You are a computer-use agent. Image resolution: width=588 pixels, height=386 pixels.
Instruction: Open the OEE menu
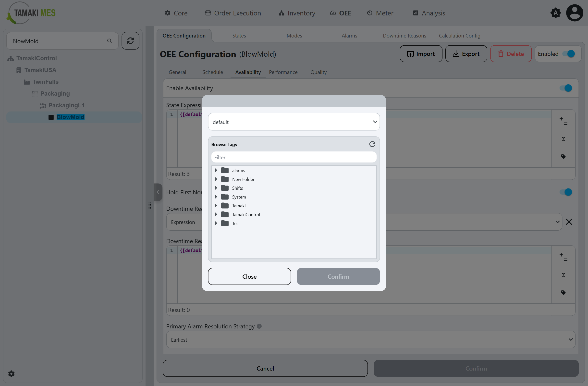pos(341,13)
